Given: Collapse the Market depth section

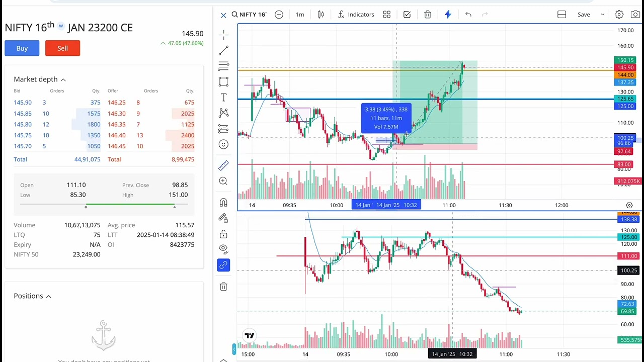Looking at the screenshot, I should point(63,79).
